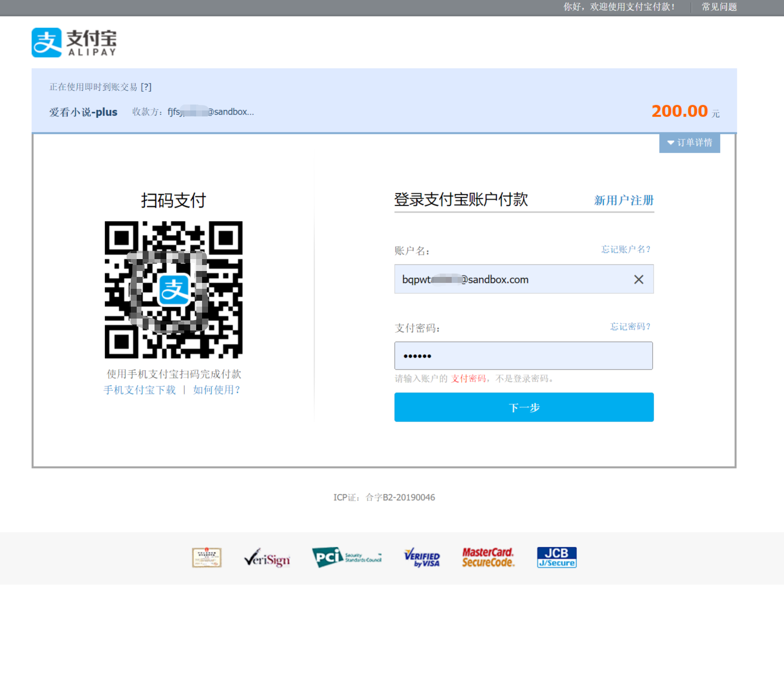
Task: Focus the 账户名 account input field
Action: 524,279
